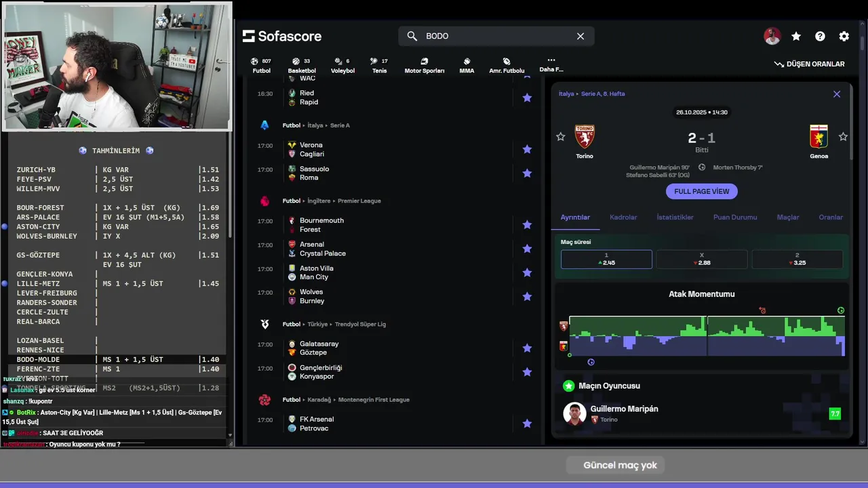868x488 pixels.
Task: Toggle favorite star for Gençlerbirliği - Konyaspor
Action: click(527, 372)
